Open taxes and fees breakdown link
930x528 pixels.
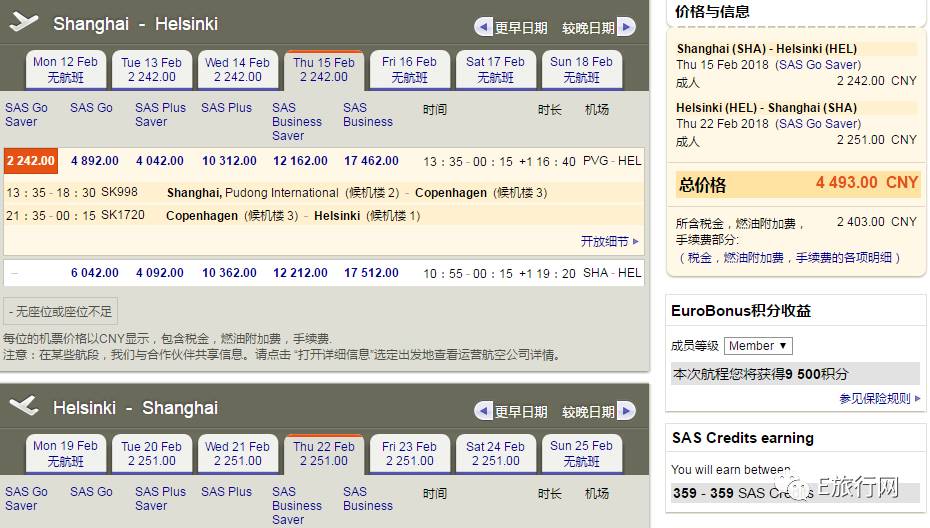[x=789, y=257]
